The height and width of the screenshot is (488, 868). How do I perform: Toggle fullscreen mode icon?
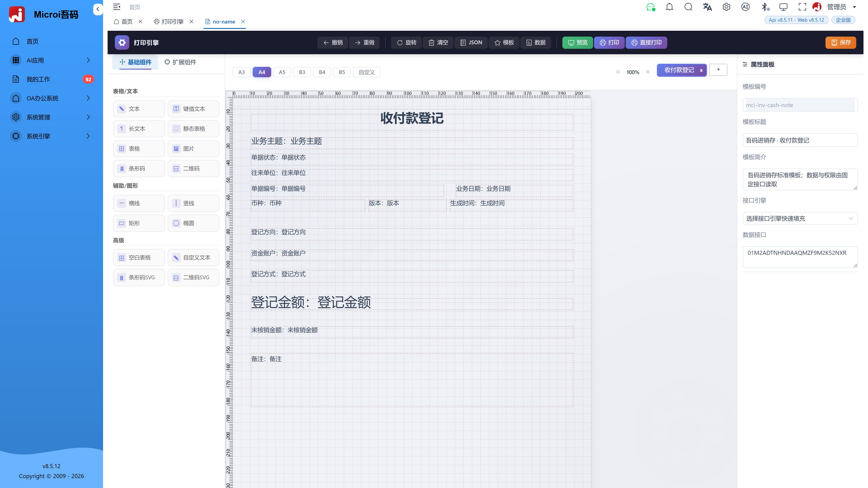[x=802, y=7]
